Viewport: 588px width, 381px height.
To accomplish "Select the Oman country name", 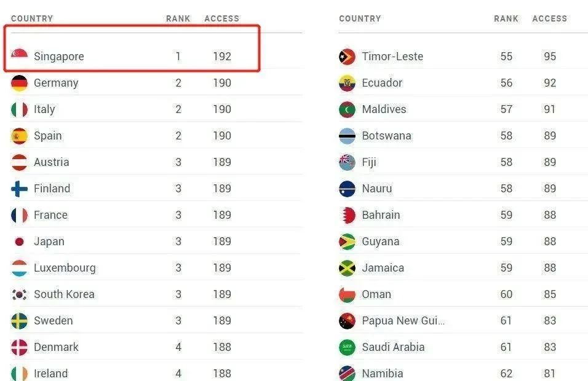I will 376,294.
